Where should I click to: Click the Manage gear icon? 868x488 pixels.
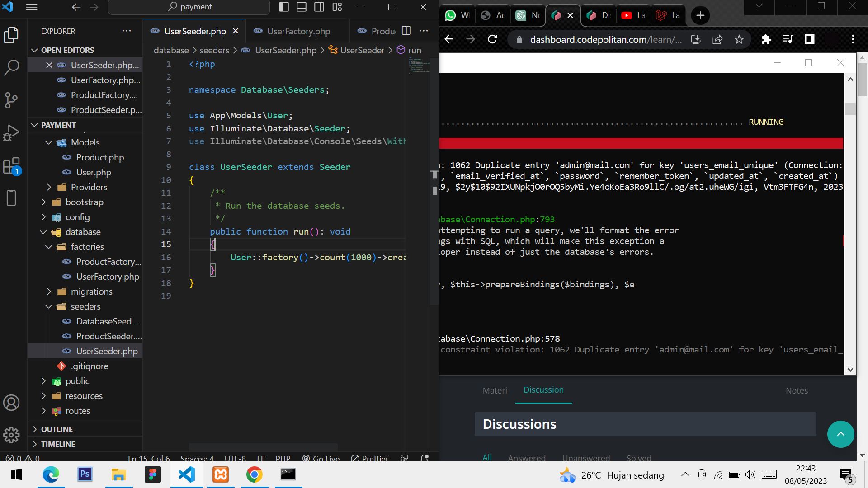(x=11, y=435)
